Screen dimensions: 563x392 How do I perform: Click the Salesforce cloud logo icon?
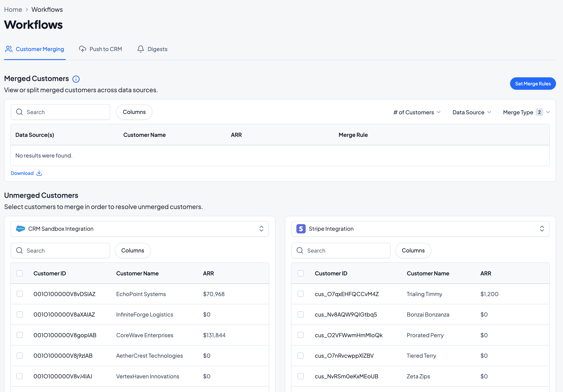click(x=20, y=229)
